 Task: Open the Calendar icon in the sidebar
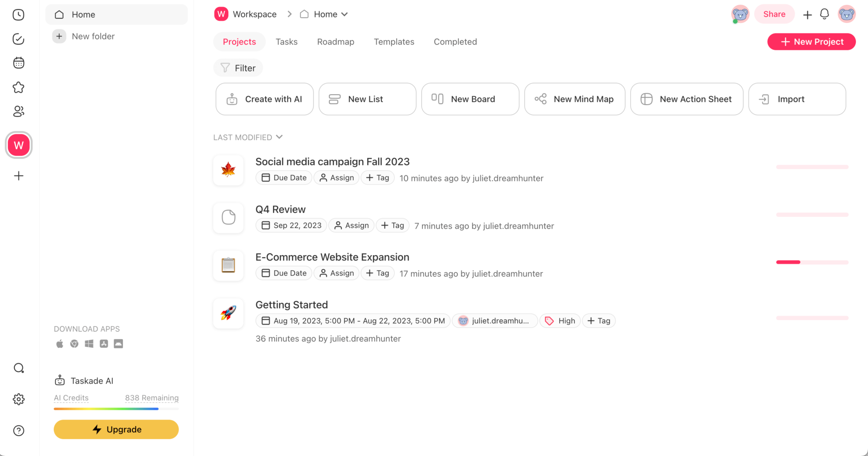pyautogui.click(x=18, y=62)
